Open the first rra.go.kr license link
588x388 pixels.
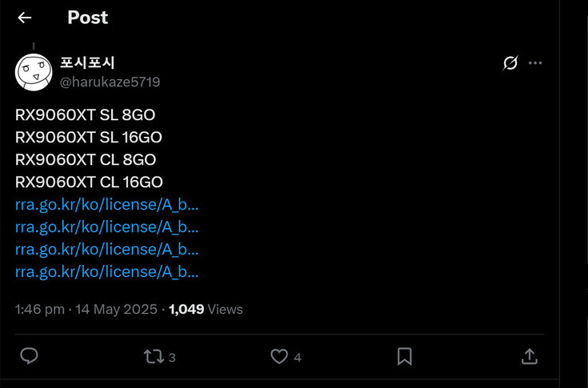tap(107, 205)
